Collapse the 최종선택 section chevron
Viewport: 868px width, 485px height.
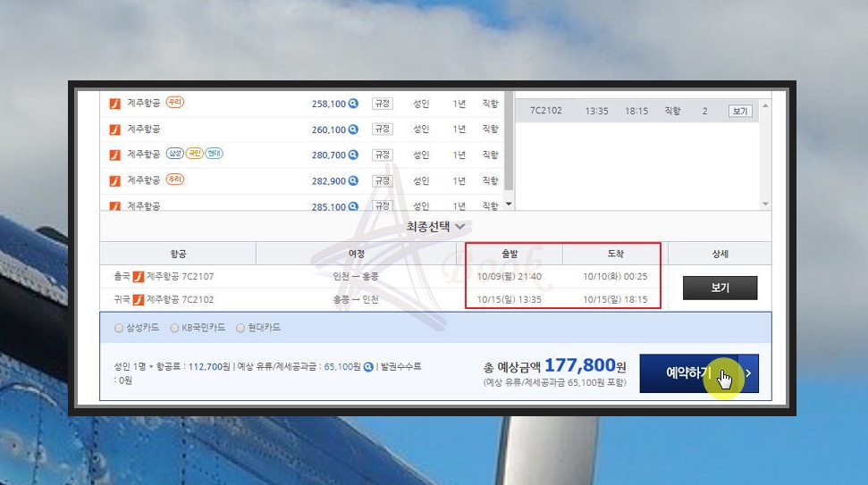click(459, 227)
